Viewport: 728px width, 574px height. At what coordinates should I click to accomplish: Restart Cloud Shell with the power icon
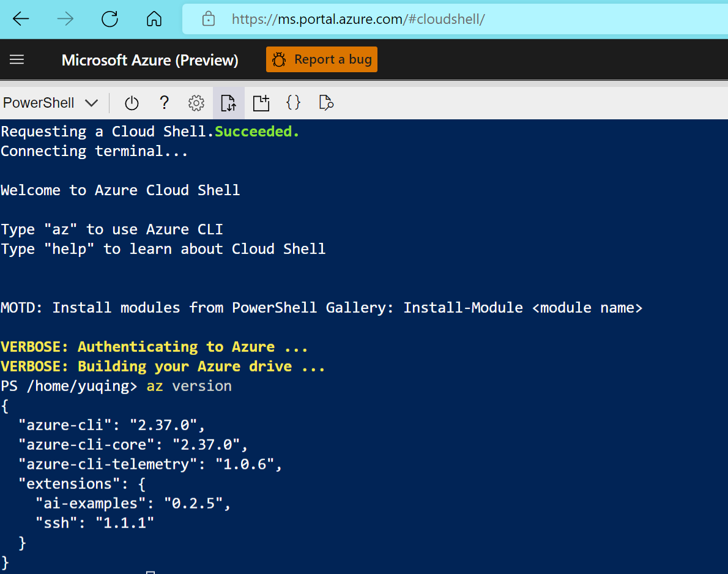pyautogui.click(x=132, y=103)
